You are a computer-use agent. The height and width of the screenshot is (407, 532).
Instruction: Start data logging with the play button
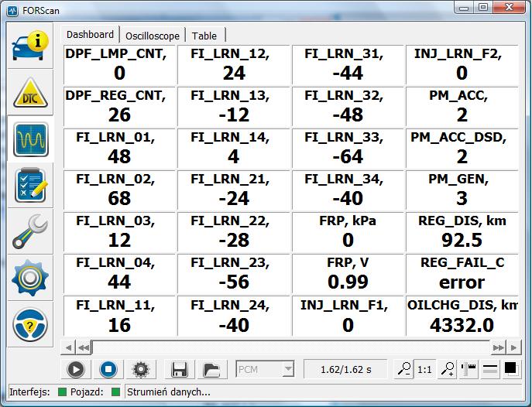[76, 370]
